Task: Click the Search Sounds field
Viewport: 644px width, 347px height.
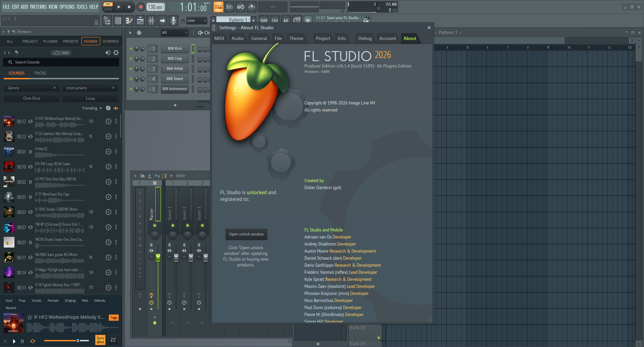Action: pos(61,62)
